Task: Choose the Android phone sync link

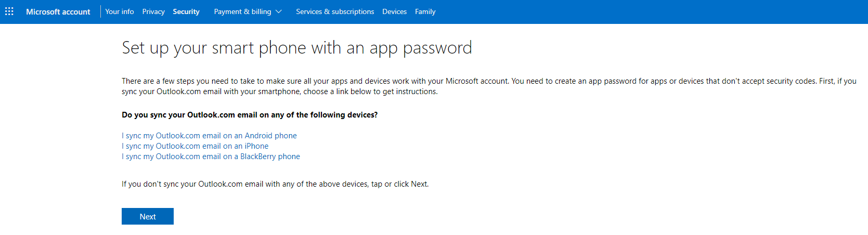Action: [209, 136]
